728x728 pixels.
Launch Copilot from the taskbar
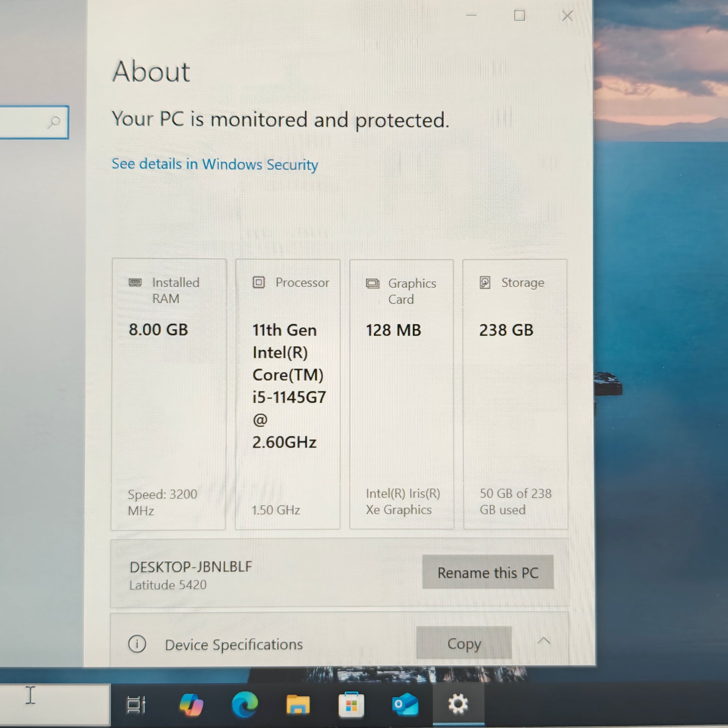[192, 704]
